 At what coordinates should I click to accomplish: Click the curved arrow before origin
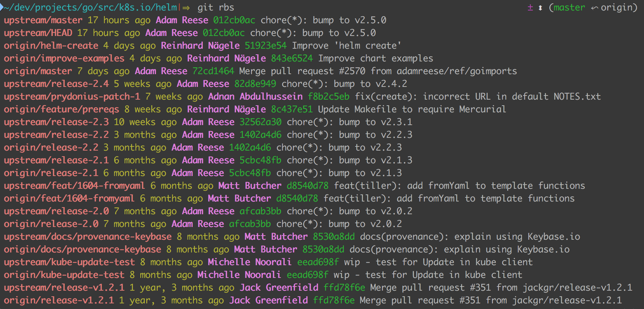[x=594, y=8]
